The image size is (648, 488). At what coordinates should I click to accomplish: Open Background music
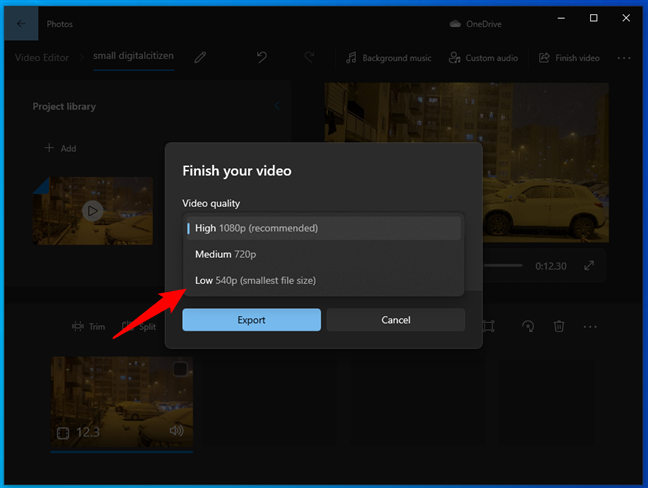coord(388,58)
